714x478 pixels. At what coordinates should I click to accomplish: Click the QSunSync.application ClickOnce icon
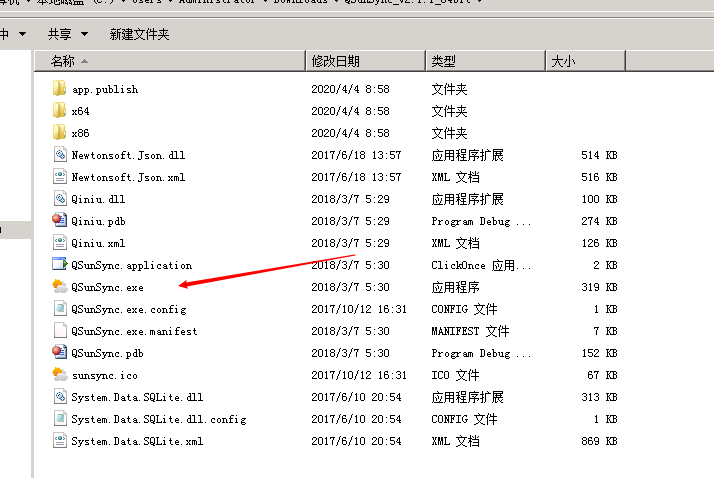click(x=60, y=265)
